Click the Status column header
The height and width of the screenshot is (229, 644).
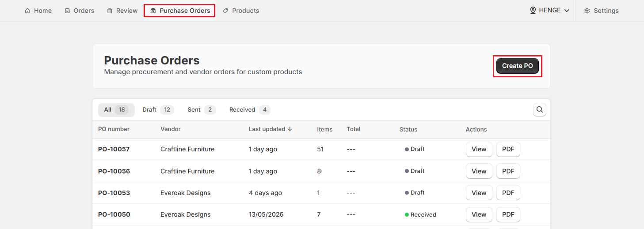(x=408, y=129)
